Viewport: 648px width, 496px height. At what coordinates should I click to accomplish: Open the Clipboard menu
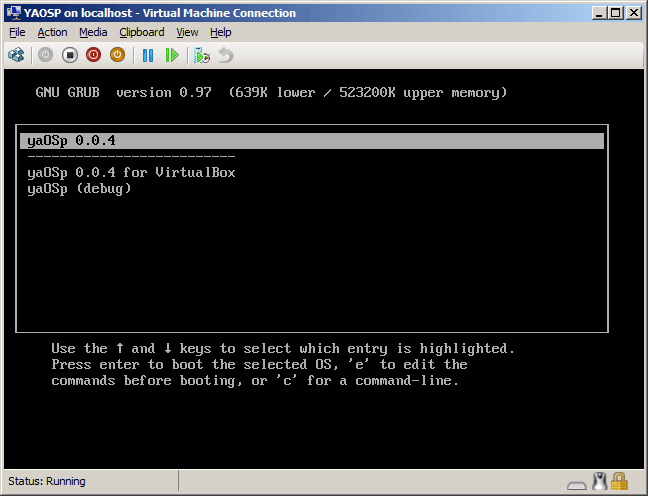[142, 32]
